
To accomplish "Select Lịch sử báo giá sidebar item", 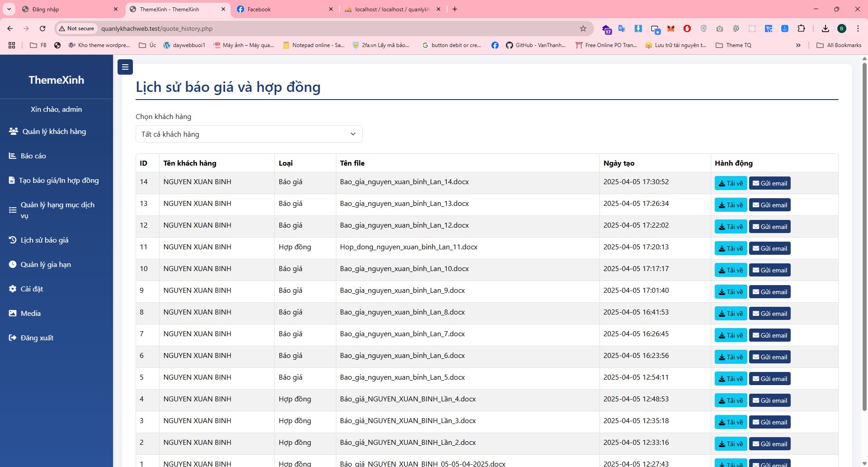I will click(44, 240).
